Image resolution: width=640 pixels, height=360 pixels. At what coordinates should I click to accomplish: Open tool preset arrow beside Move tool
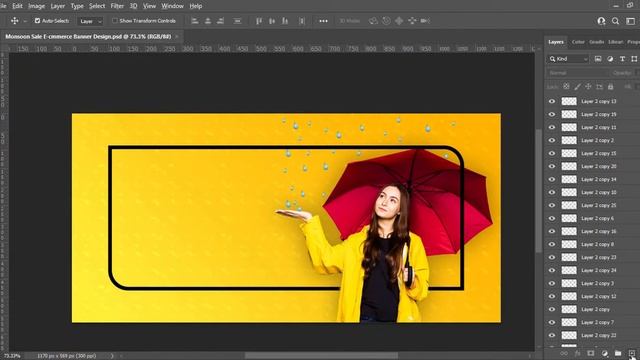[x=25, y=21]
